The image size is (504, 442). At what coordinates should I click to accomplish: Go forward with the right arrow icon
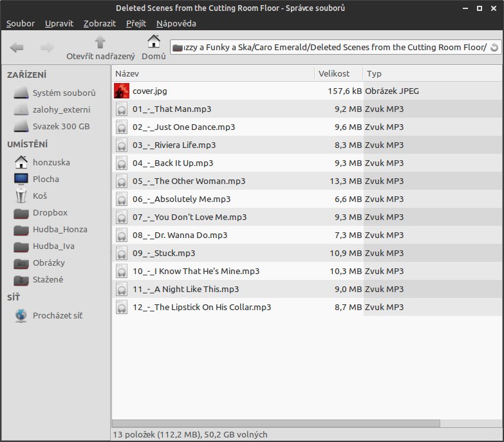(x=47, y=48)
